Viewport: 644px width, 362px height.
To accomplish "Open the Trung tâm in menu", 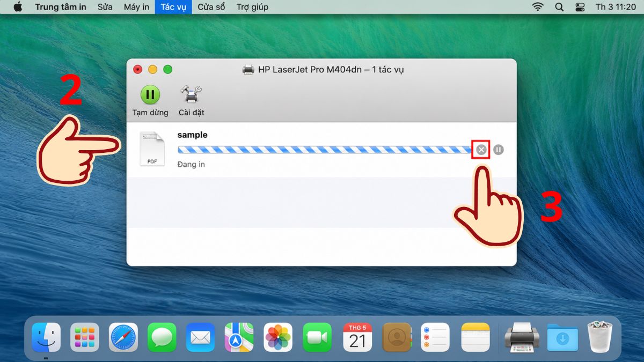I will click(61, 7).
